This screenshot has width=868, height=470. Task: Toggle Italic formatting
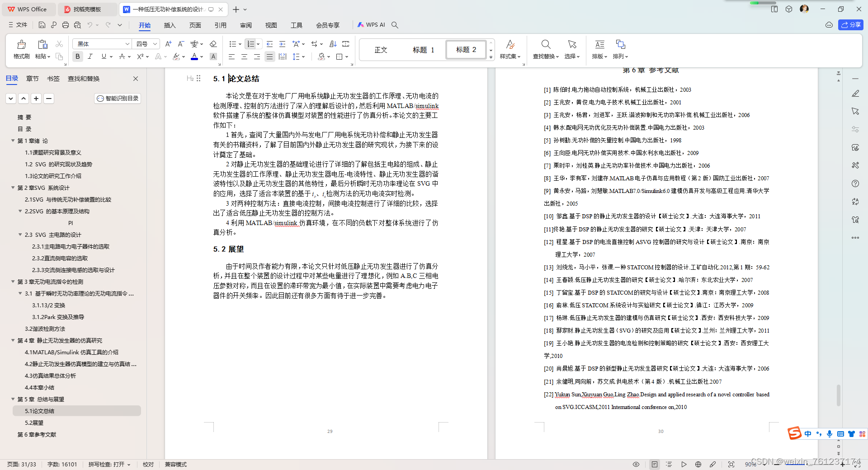click(90, 56)
